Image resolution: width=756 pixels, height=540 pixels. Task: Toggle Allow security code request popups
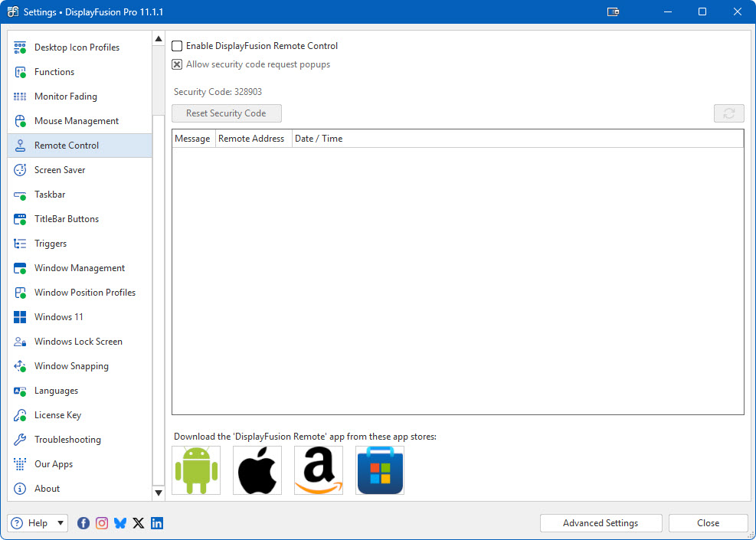pyautogui.click(x=177, y=64)
